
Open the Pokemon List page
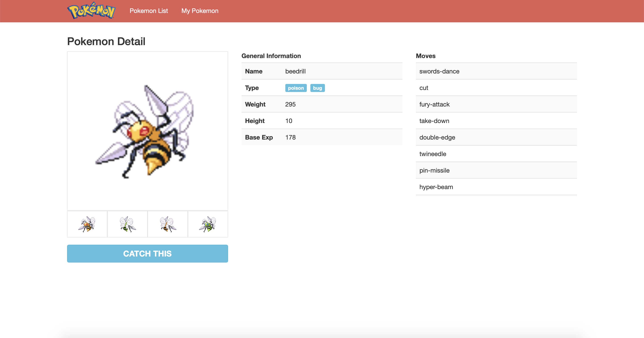tap(148, 11)
